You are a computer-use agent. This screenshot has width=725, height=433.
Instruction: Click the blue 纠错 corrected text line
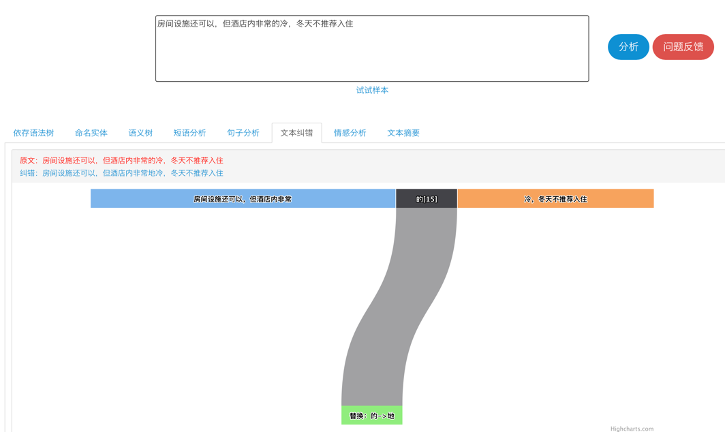(x=121, y=173)
